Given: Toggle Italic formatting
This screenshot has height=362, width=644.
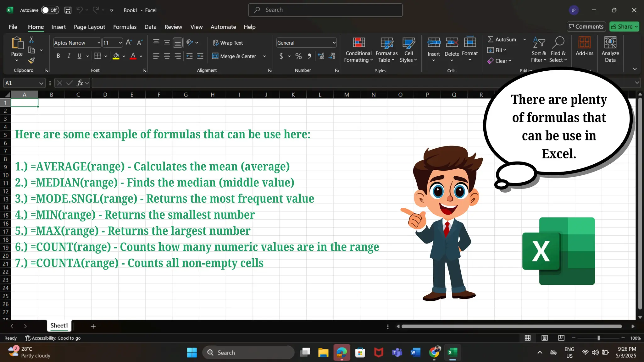Looking at the screenshot, I should 69,56.
